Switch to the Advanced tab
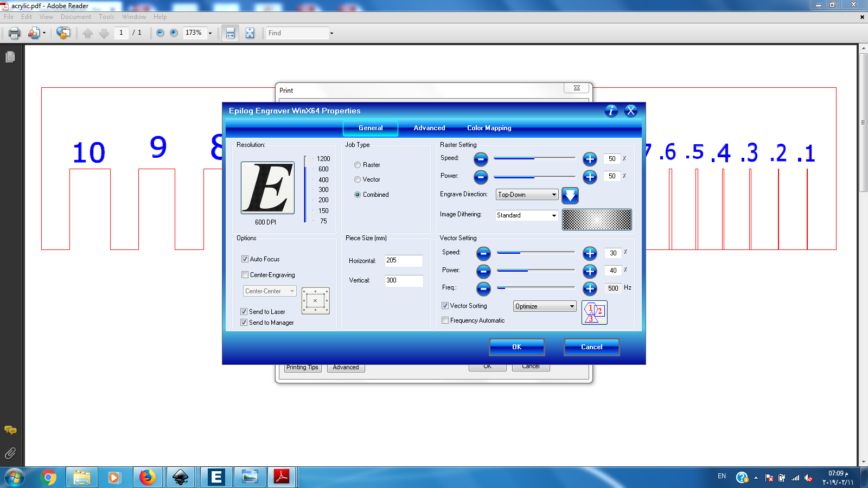The width and height of the screenshot is (868, 488). click(x=429, y=128)
